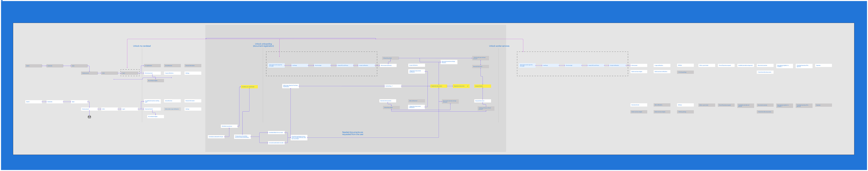Click white "Verify" box

pyautogui.click(x=110, y=109)
